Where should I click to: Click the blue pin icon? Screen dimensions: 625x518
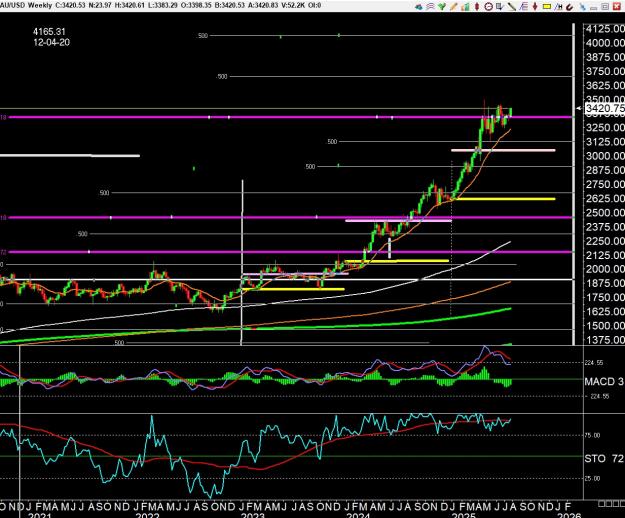tap(582, 6)
